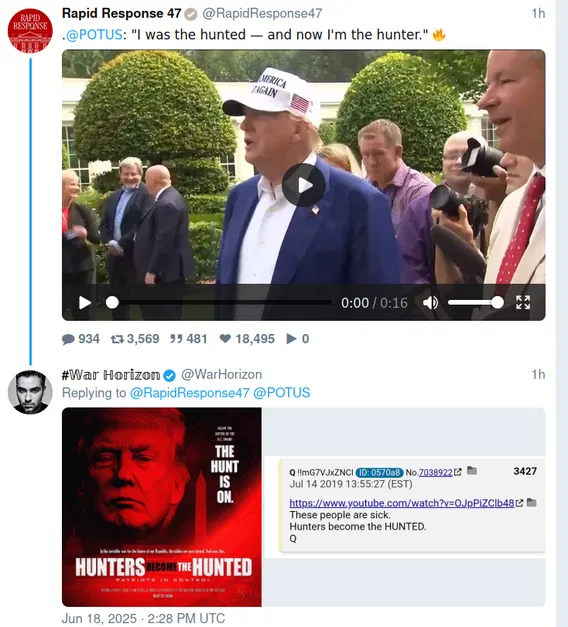Seek on the video progress bar
The width and height of the screenshot is (568, 627).
coord(219,303)
